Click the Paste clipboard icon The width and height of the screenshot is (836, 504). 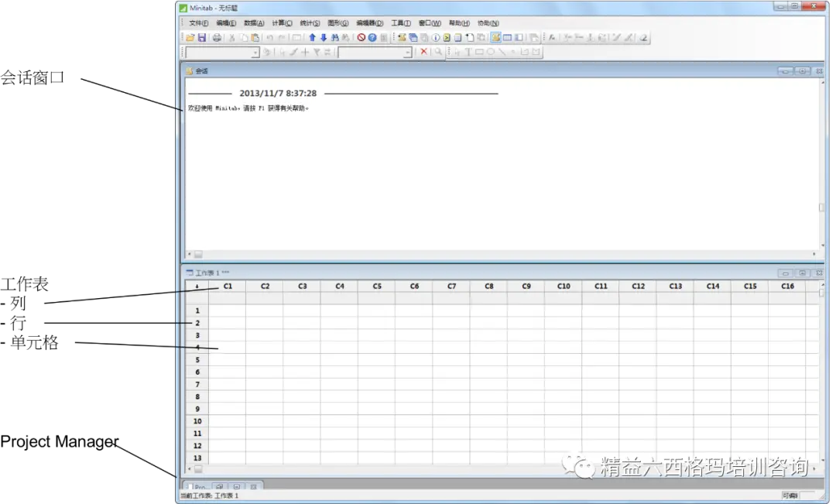click(x=255, y=37)
